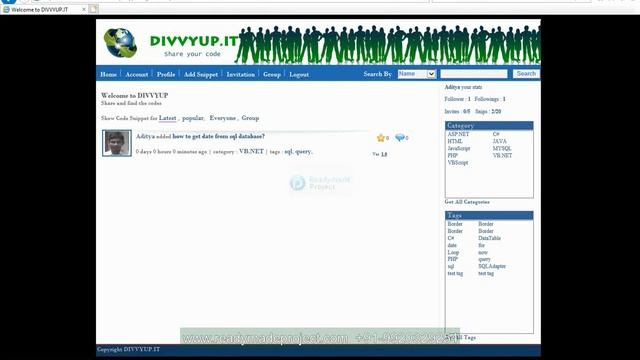Click the 'now' tag in the Tags box
Image resolution: width=640 pixels, height=360 pixels.
483,253
